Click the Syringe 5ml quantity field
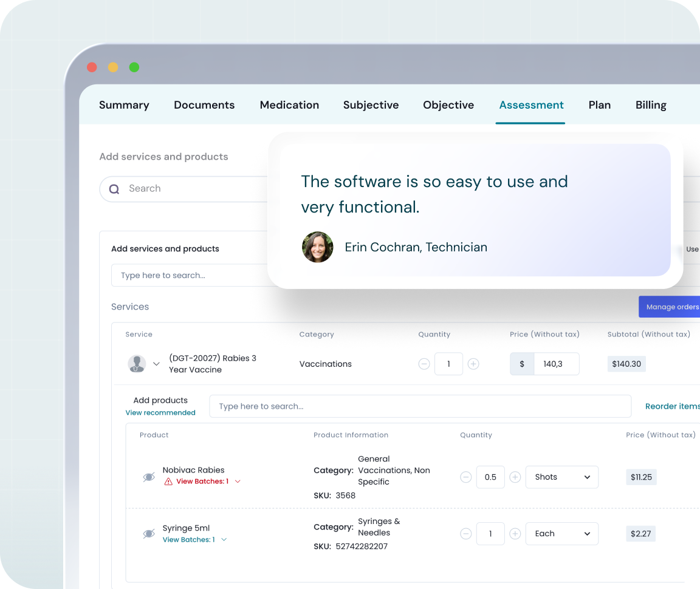700x589 pixels. pyautogui.click(x=490, y=534)
